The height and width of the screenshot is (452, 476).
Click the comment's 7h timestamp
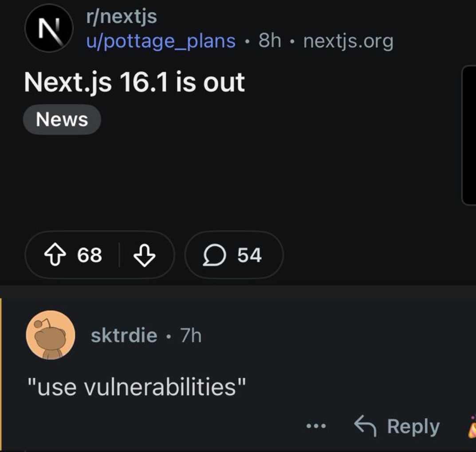tap(191, 335)
